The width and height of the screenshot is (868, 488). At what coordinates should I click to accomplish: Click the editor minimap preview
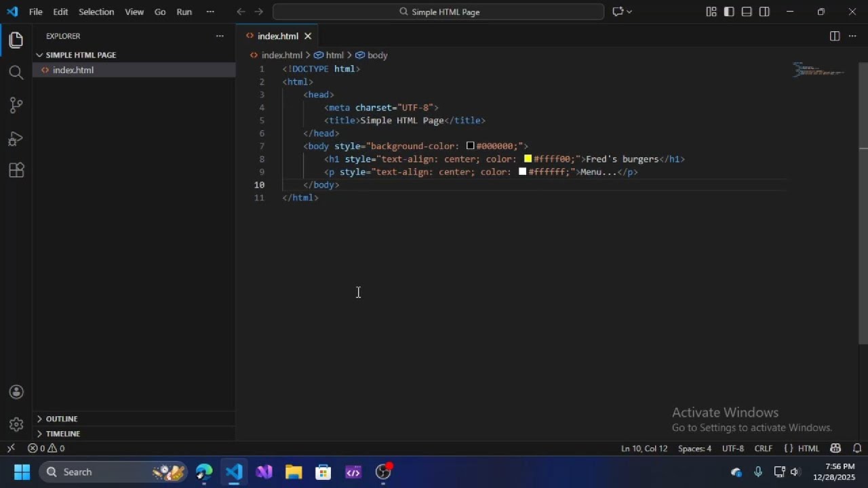click(x=818, y=70)
